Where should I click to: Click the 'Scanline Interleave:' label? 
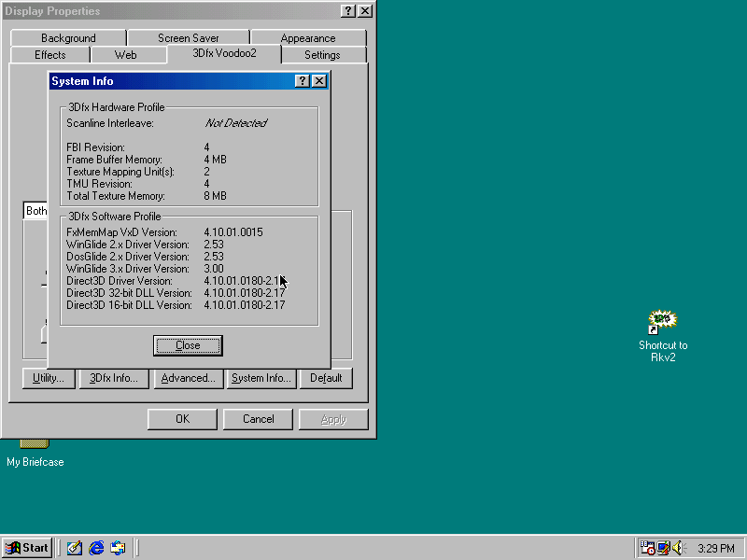(x=110, y=123)
